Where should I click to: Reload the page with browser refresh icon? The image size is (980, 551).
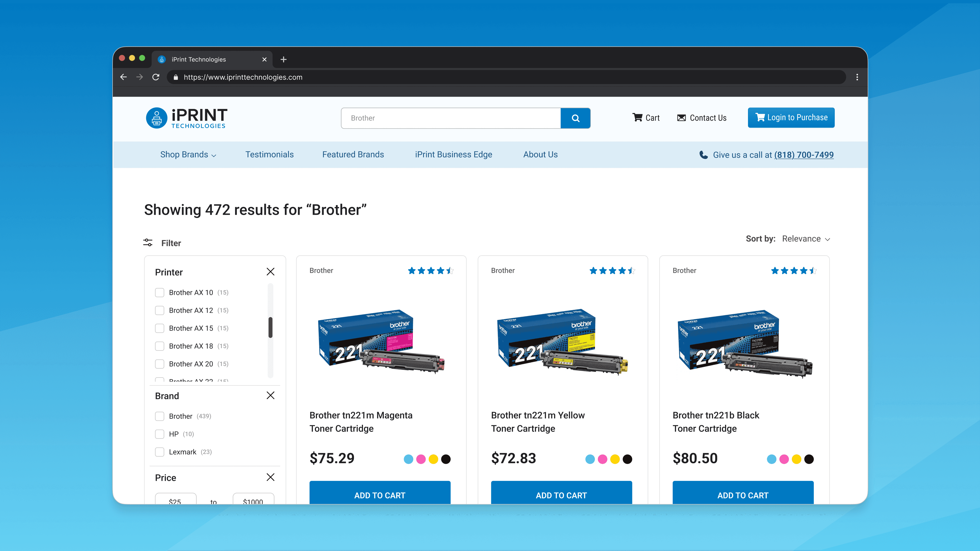point(156,77)
